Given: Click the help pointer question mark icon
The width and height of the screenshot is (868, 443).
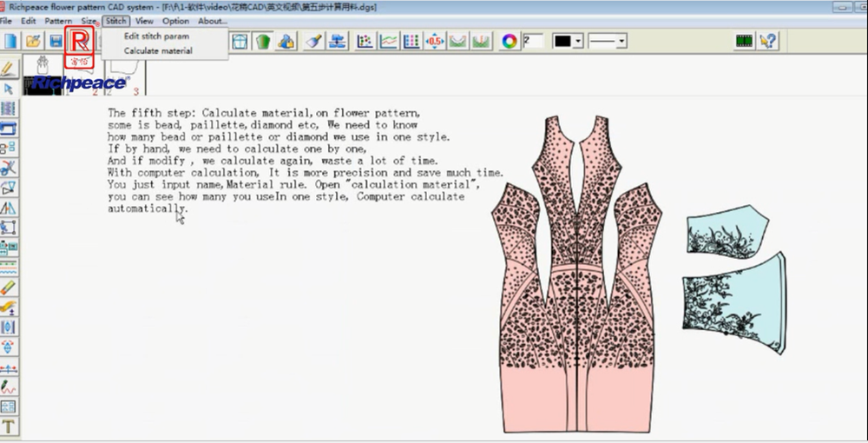Looking at the screenshot, I should pos(767,41).
